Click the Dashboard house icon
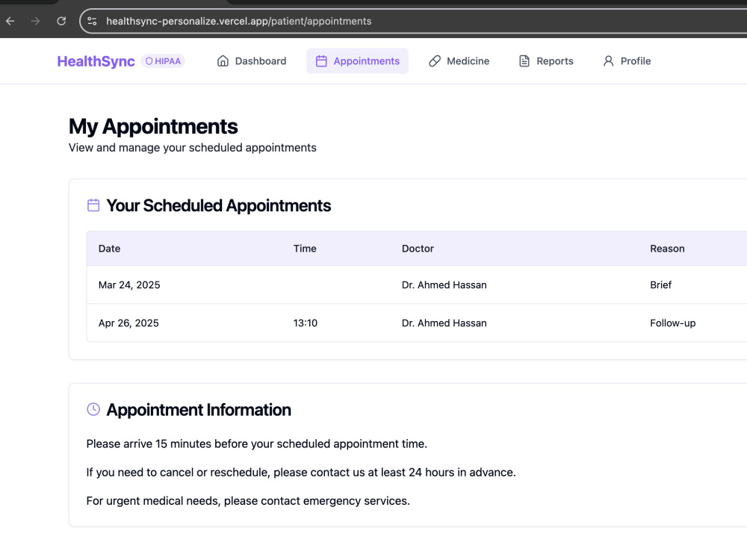The width and height of the screenshot is (747, 560). (x=223, y=61)
